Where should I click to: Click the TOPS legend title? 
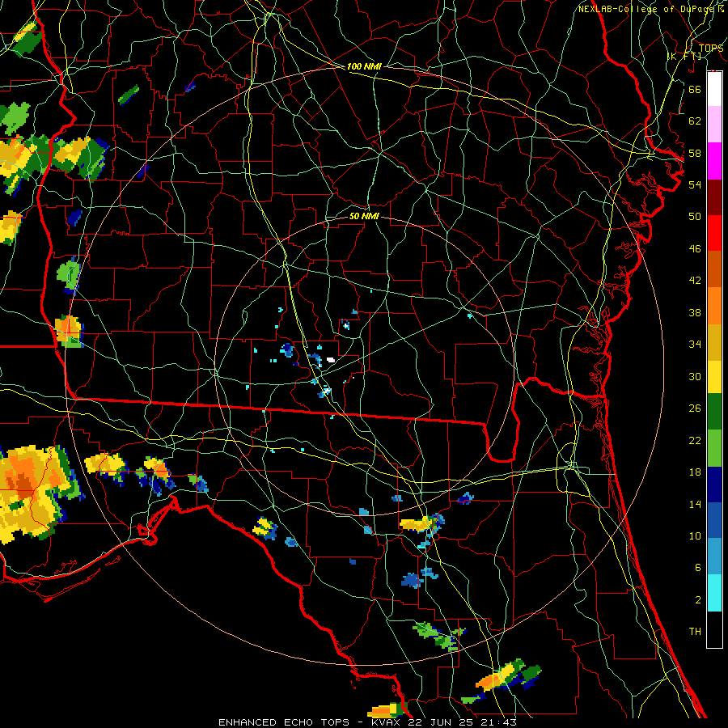coord(710,48)
